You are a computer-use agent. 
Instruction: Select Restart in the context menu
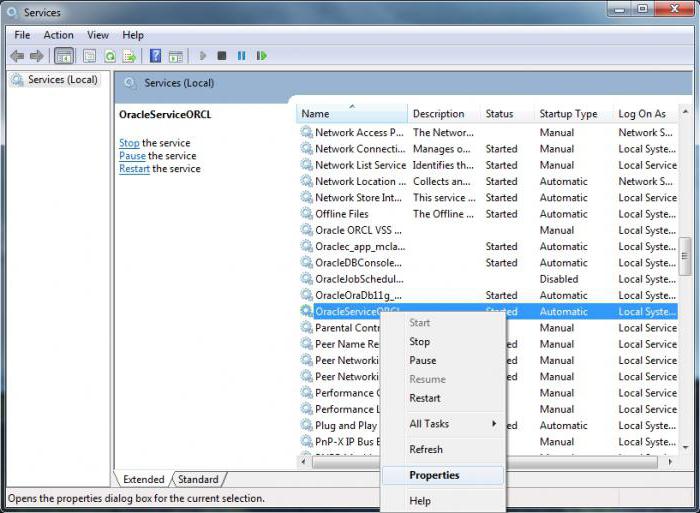424,398
